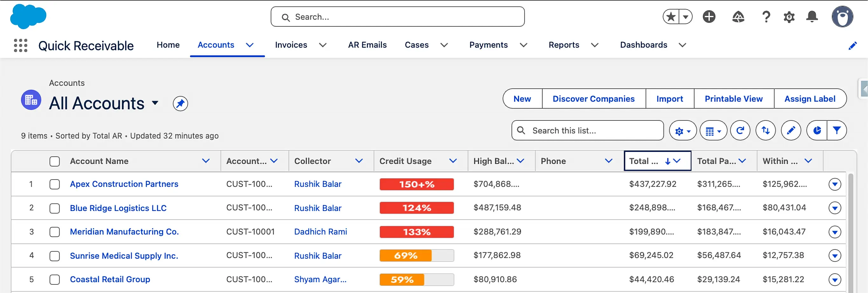Click the Assign Label button
868x293 pixels.
(x=810, y=99)
